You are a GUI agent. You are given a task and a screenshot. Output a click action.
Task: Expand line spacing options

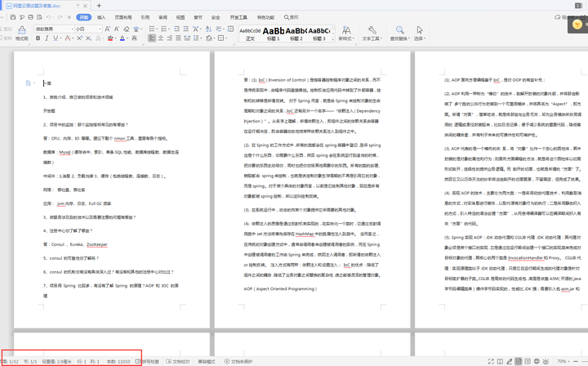pos(202,38)
